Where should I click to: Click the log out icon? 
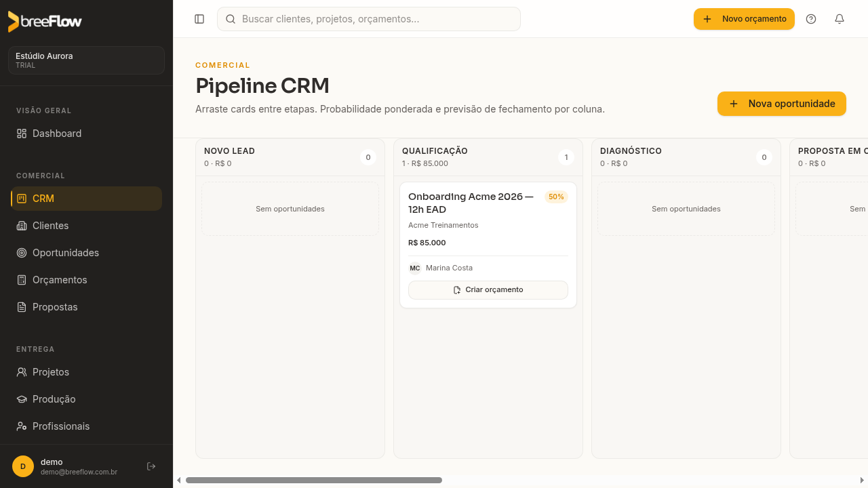click(x=151, y=466)
